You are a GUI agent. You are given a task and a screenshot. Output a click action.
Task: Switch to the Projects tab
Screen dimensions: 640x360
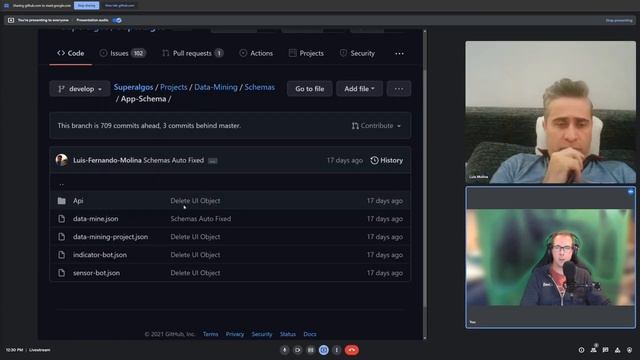[x=306, y=53]
